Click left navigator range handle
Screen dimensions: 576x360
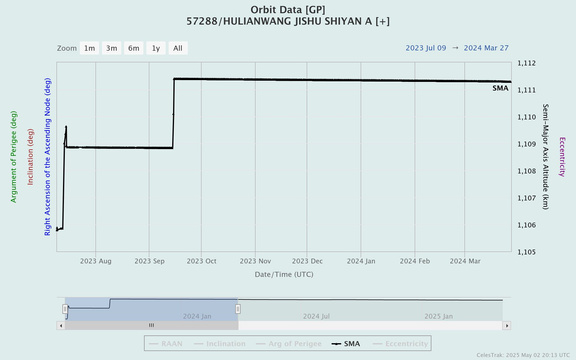click(65, 309)
